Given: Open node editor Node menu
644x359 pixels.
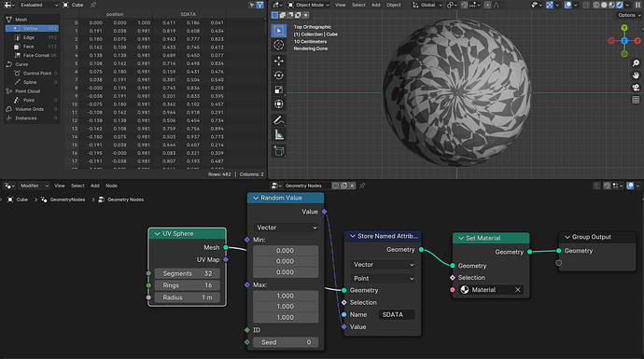Looking at the screenshot, I should (111, 186).
